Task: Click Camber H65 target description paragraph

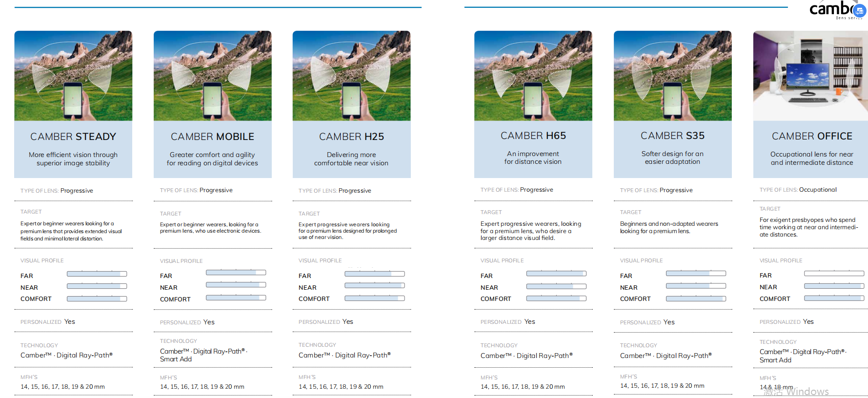Action: pyautogui.click(x=531, y=231)
